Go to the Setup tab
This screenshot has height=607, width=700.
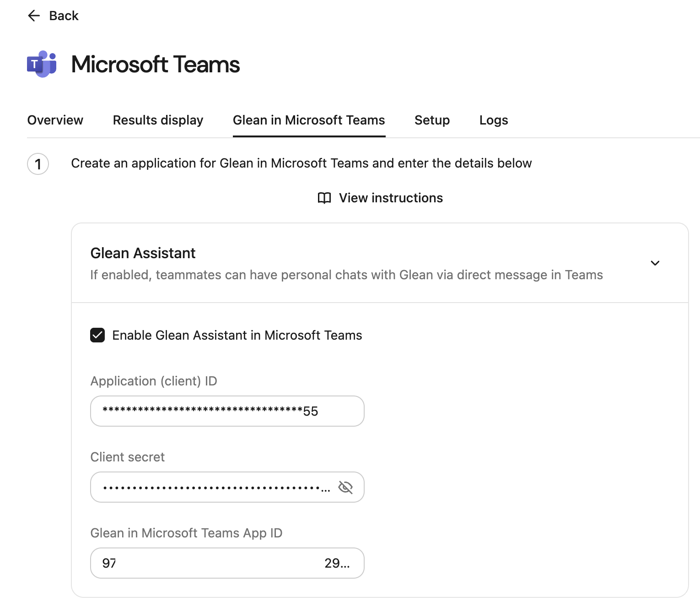tap(432, 120)
